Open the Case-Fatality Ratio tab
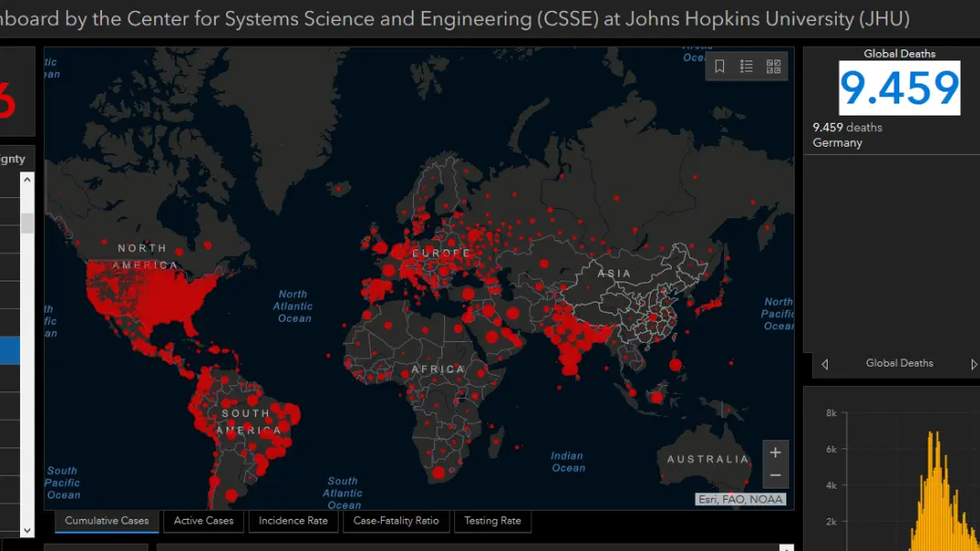 [x=395, y=521]
